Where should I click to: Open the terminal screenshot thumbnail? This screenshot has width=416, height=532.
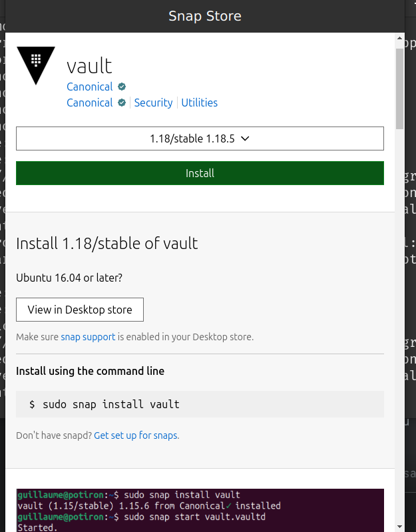click(x=200, y=510)
